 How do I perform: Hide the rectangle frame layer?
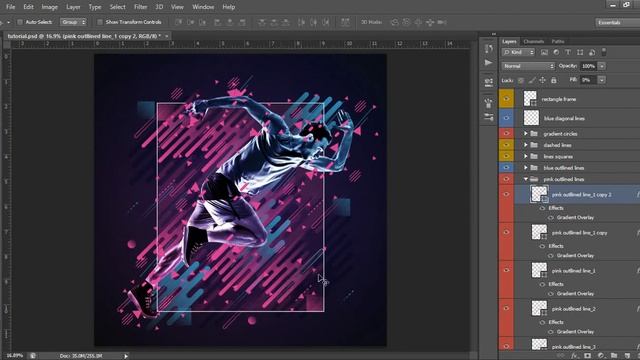(506, 99)
